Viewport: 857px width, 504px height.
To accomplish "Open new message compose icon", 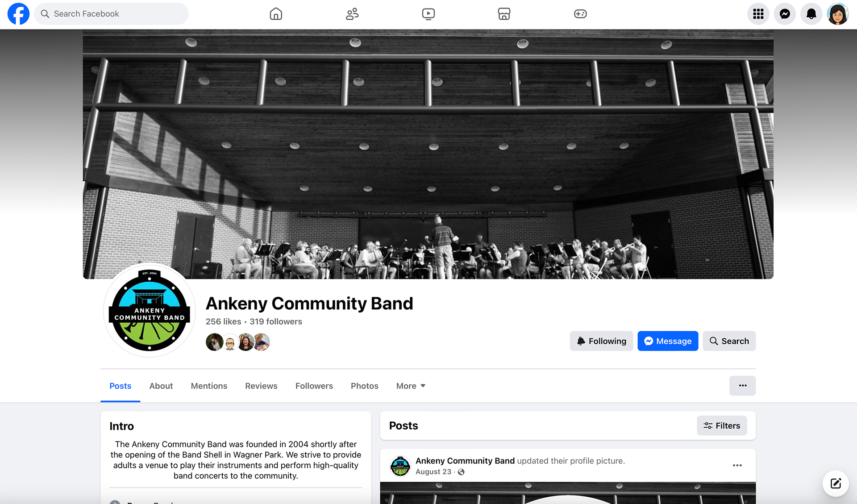I will [836, 483].
